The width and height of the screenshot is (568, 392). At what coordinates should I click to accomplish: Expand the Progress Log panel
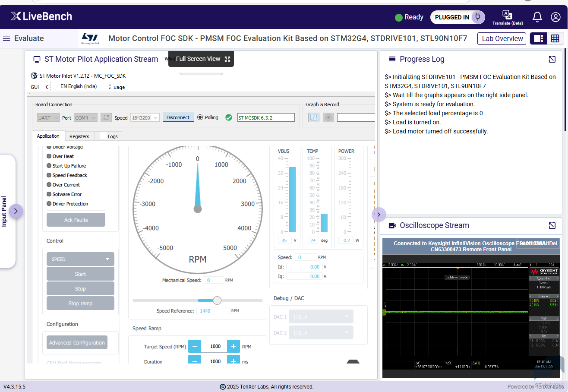coord(552,59)
